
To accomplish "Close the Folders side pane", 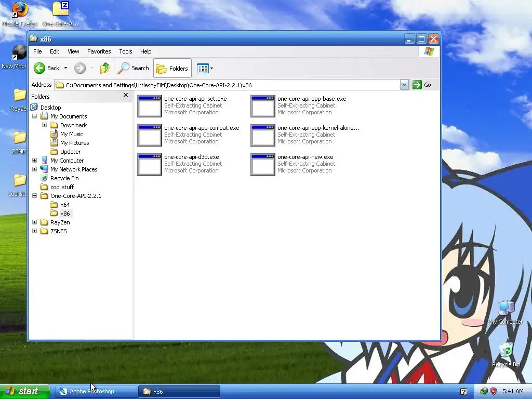I will 126,95.
